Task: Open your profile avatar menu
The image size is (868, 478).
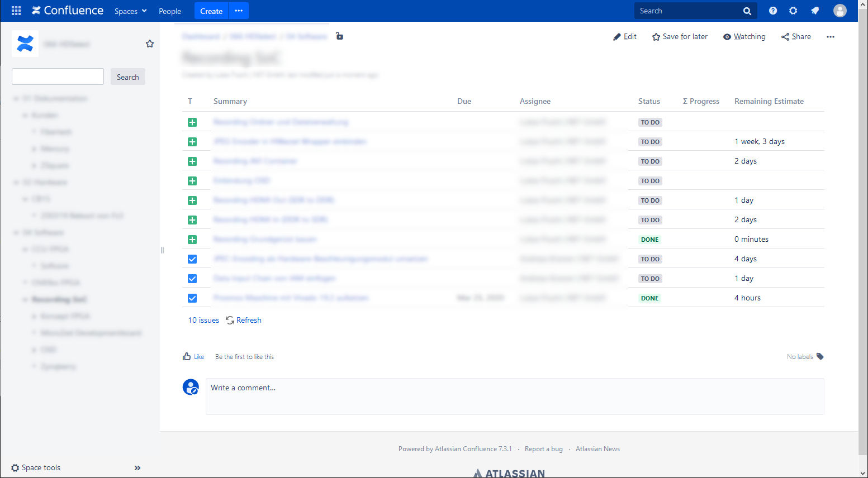Action: pos(840,10)
